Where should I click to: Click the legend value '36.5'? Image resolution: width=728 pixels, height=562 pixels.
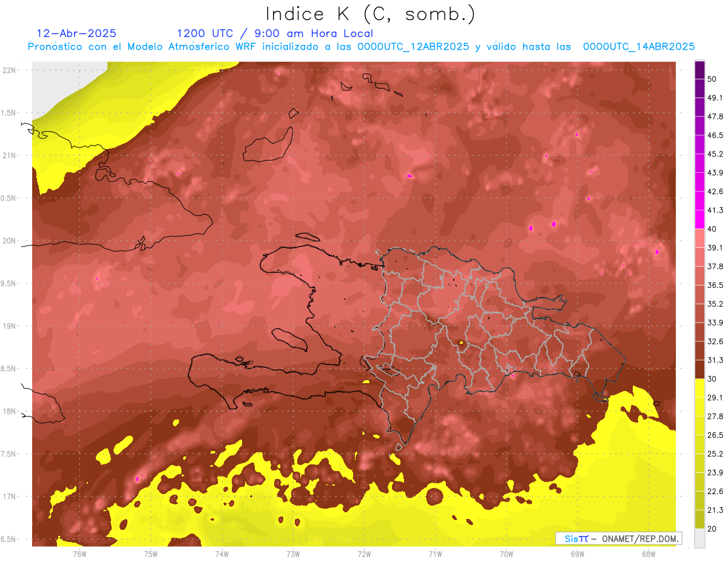(x=715, y=285)
